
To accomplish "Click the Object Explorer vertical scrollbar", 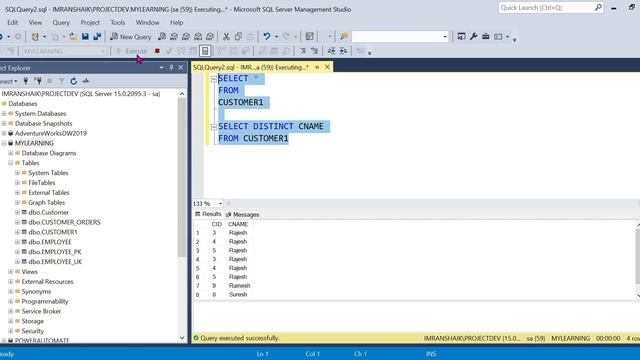I will pyautogui.click(x=182, y=178).
